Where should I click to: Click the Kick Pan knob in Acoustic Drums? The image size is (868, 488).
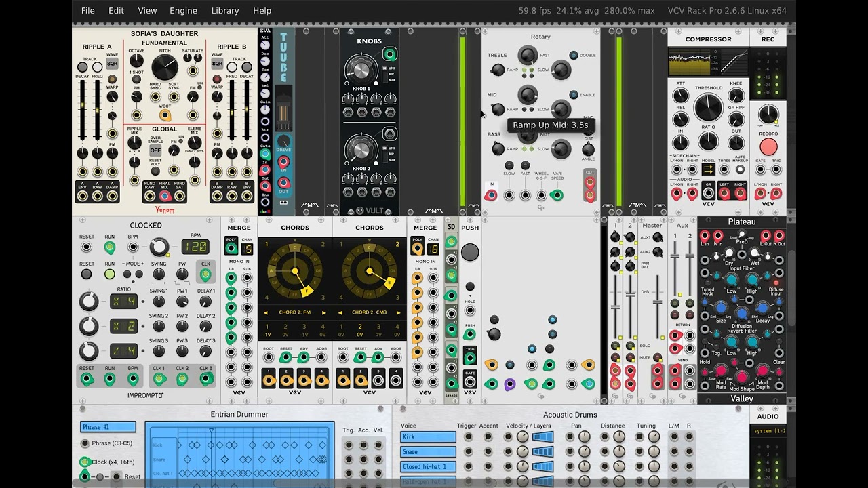point(584,437)
